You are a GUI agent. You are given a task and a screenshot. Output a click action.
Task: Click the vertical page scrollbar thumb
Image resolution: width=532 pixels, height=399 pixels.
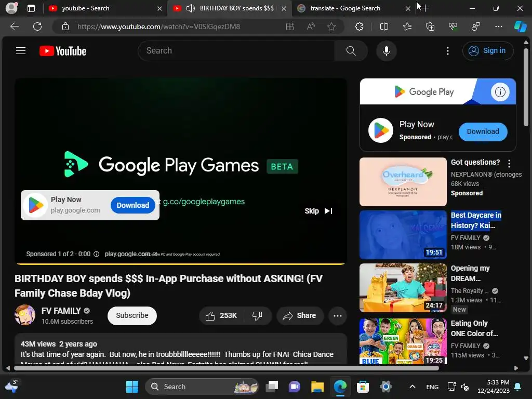526,87
